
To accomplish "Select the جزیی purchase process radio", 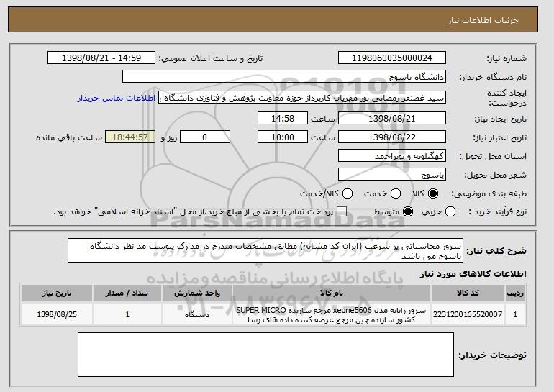I will [x=450, y=212].
